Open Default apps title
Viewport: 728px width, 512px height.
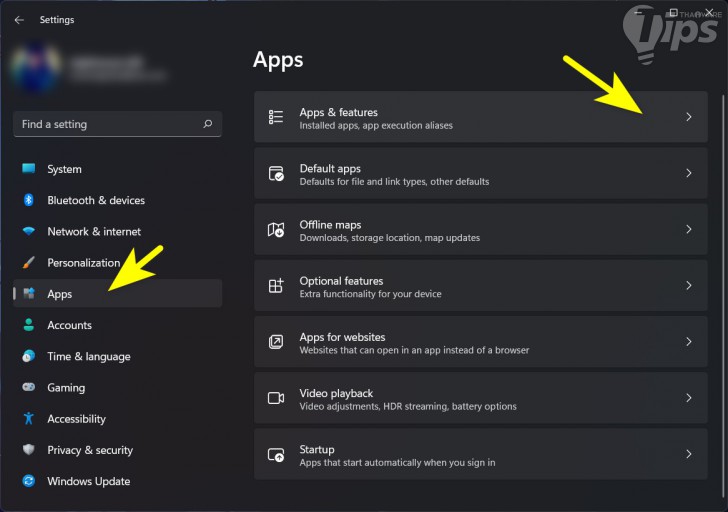coord(330,169)
